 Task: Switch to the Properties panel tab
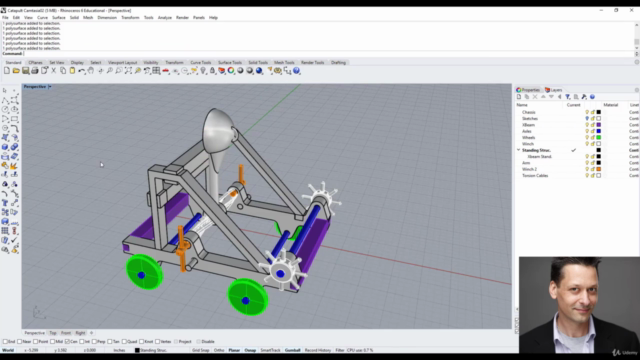[528, 90]
